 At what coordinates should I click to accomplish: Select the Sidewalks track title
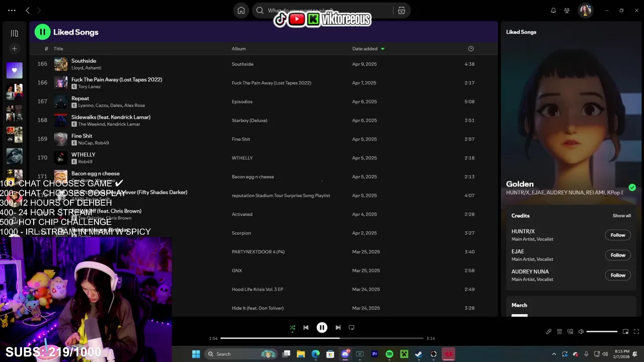point(111,117)
